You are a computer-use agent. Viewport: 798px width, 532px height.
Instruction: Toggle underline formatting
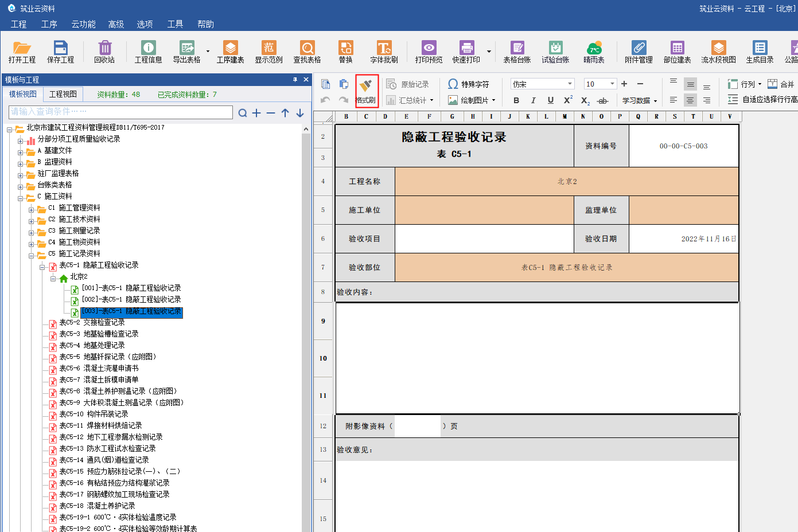(x=551, y=100)
